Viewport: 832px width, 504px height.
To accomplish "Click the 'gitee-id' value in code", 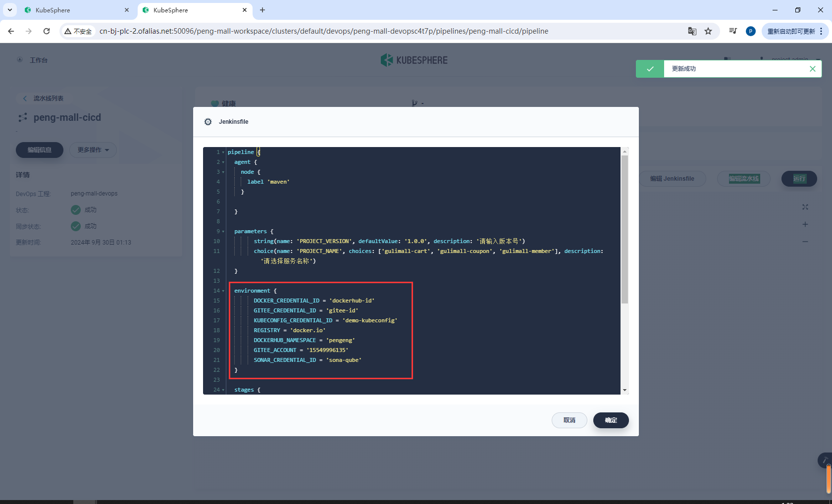I will pyautogui.click(x=342, y=310).
